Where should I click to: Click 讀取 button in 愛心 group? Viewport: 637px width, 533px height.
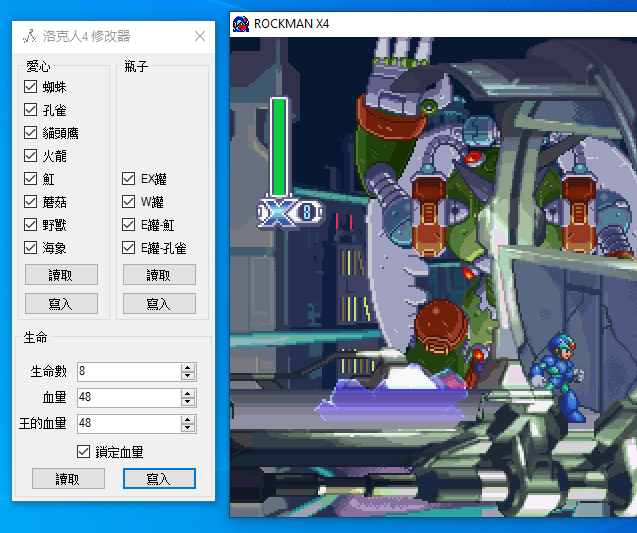pos(61,275)
